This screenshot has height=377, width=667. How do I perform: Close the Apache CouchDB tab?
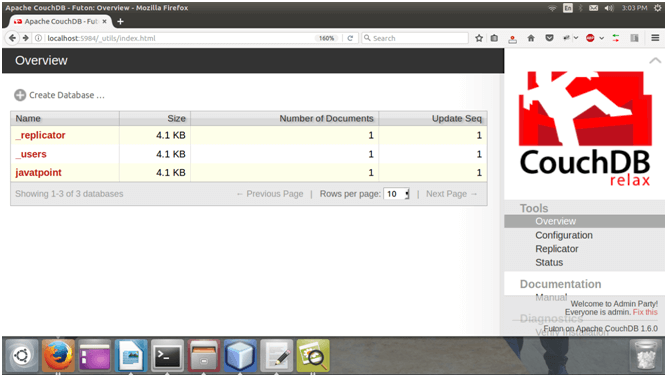(105, 21)
